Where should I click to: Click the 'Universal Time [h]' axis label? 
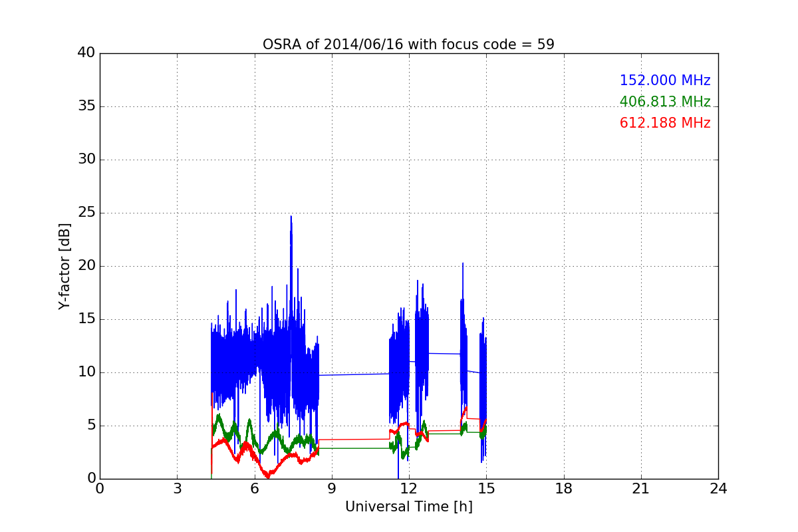tap(408, 507)
